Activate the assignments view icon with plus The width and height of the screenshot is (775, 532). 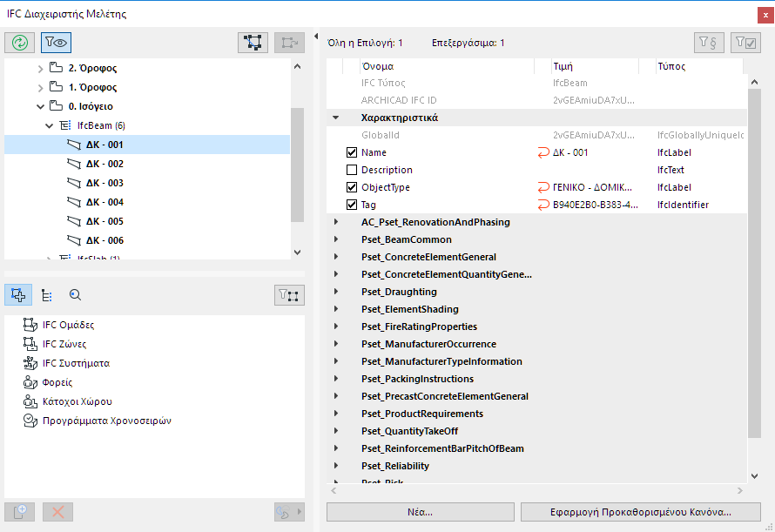point(19,295)
